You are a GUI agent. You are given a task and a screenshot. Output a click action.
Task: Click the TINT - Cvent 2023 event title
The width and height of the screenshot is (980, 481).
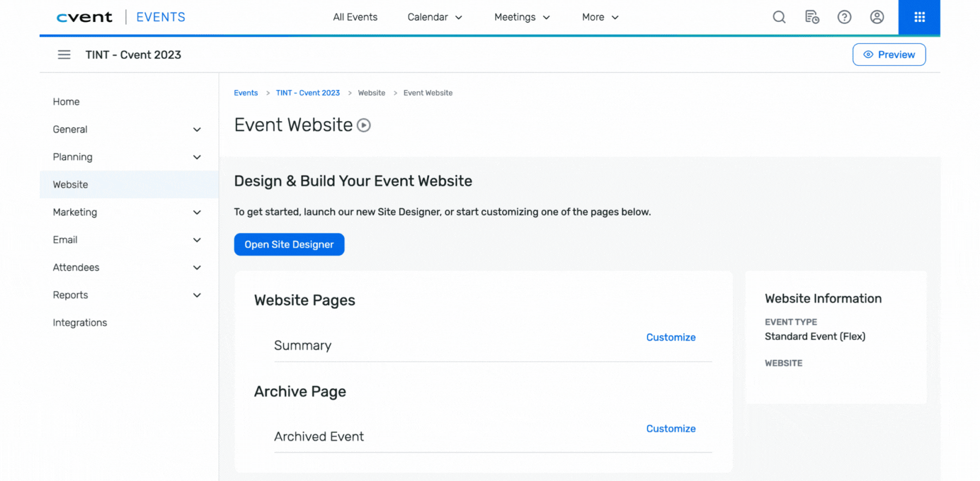tap(133, 55)
